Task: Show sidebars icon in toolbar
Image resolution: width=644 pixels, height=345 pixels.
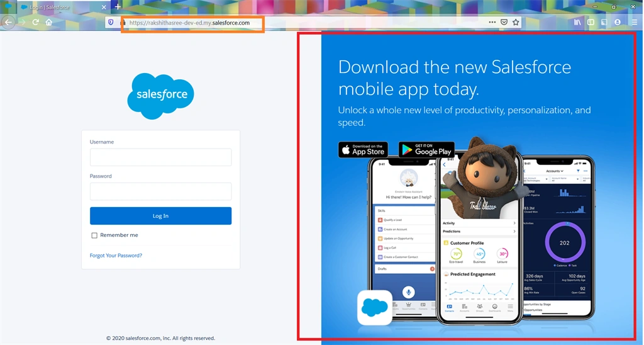Action: (x=591, y=22)
